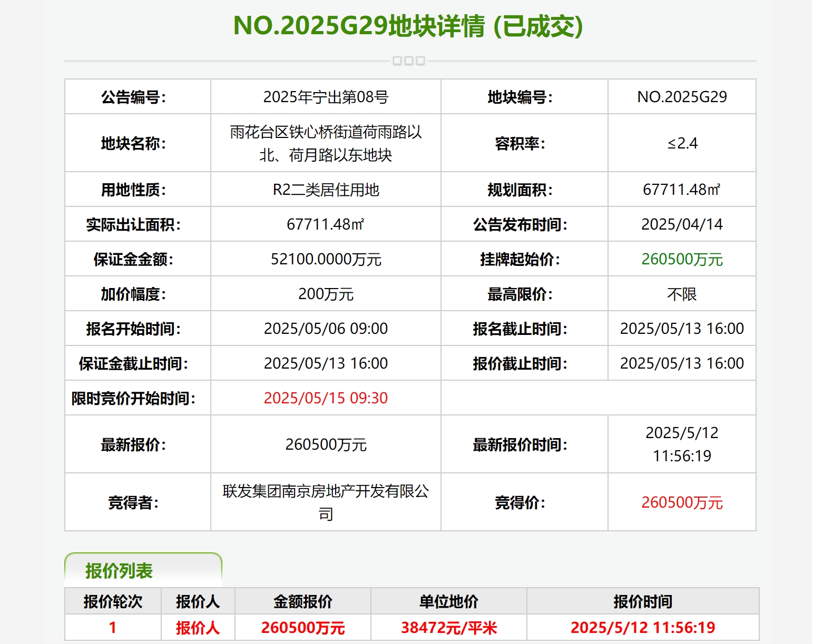Click the 单位地价 column header

coord(449,601)
